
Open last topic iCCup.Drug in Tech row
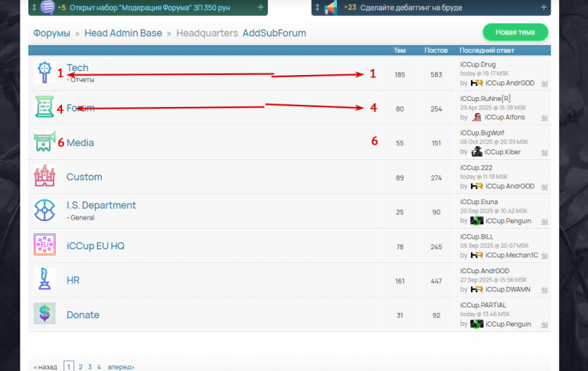[478, 64]
